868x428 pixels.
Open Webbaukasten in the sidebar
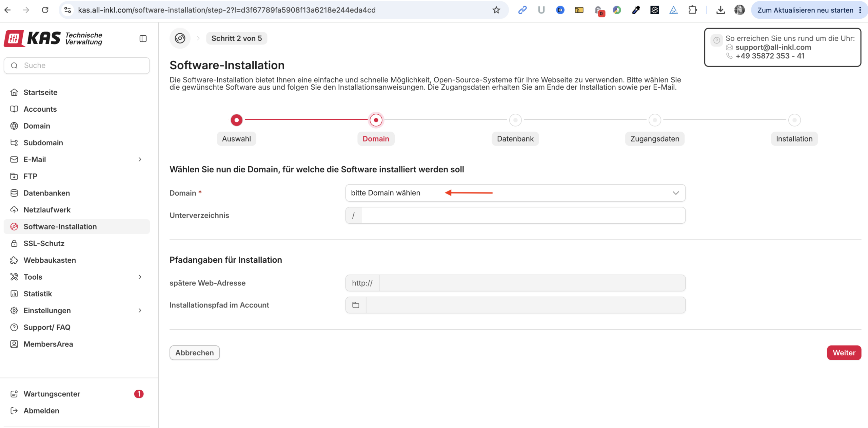coord(77,260)
